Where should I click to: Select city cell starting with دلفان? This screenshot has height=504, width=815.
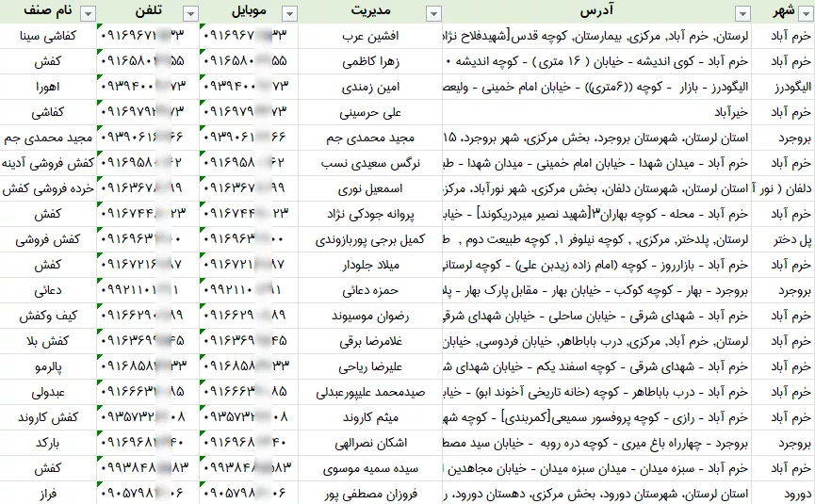coord(784,188)
